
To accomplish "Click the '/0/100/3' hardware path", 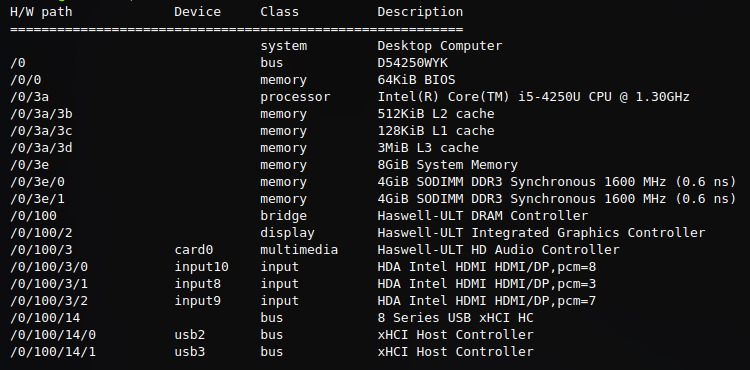I will 41,250.
